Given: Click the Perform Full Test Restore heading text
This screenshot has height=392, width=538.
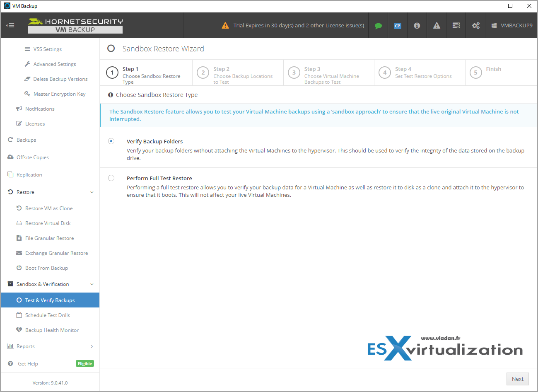Looking at the screenshot, I should point(159,178).
